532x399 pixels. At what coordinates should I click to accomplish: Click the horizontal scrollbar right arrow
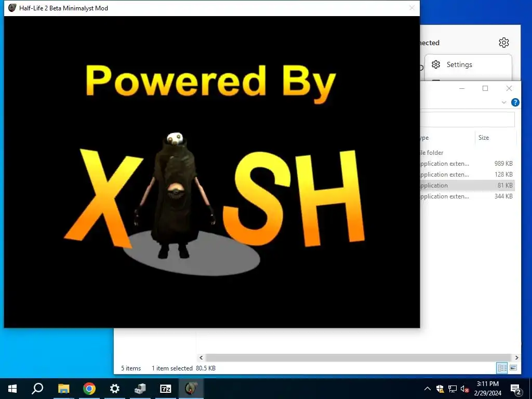516,357
